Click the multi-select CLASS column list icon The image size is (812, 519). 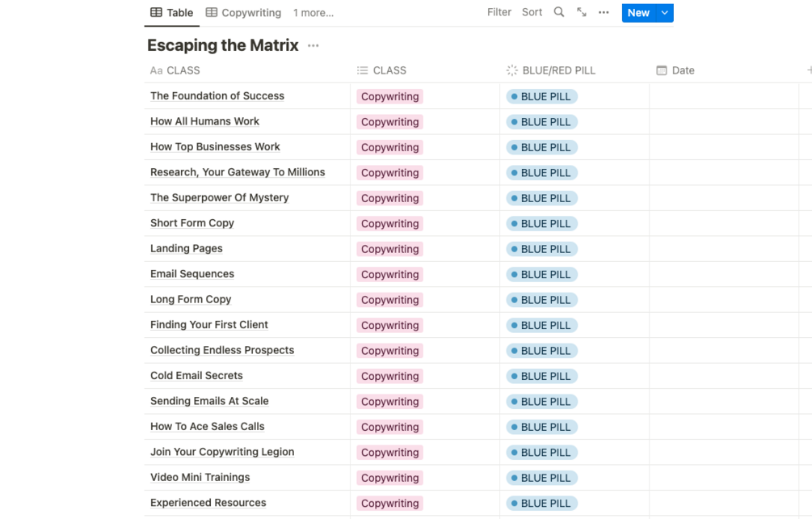[363, 70]
